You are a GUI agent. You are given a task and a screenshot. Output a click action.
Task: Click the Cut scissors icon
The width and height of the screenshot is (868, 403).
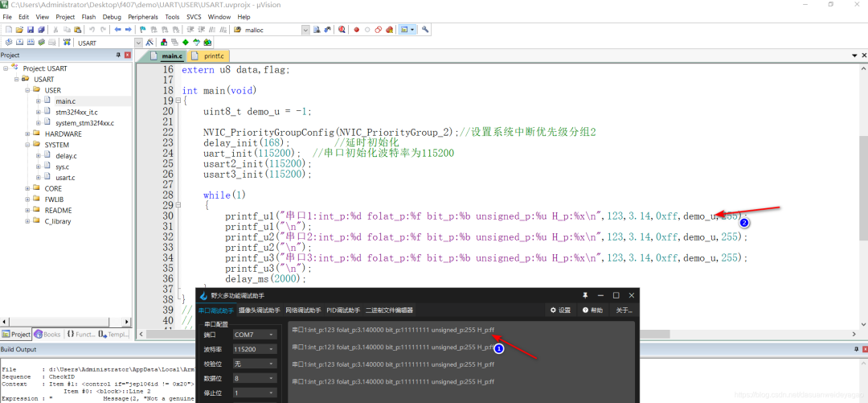(x=55, y=30)
